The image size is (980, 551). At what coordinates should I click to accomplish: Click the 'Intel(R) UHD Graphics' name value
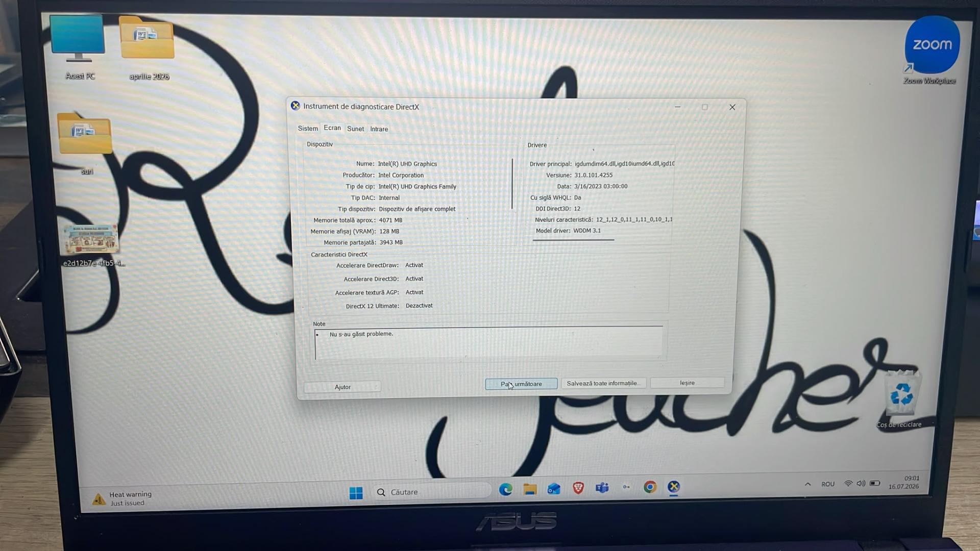(x=407, y=164)
